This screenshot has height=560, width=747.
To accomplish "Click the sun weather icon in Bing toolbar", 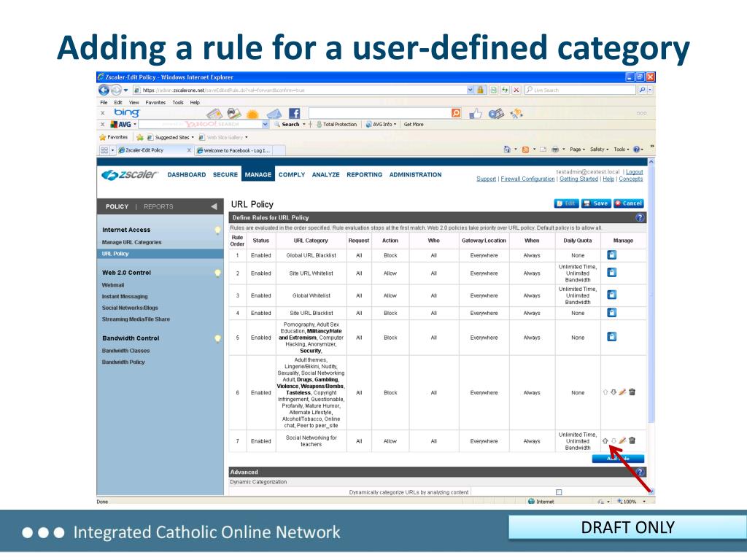I will tap(252, 114).
